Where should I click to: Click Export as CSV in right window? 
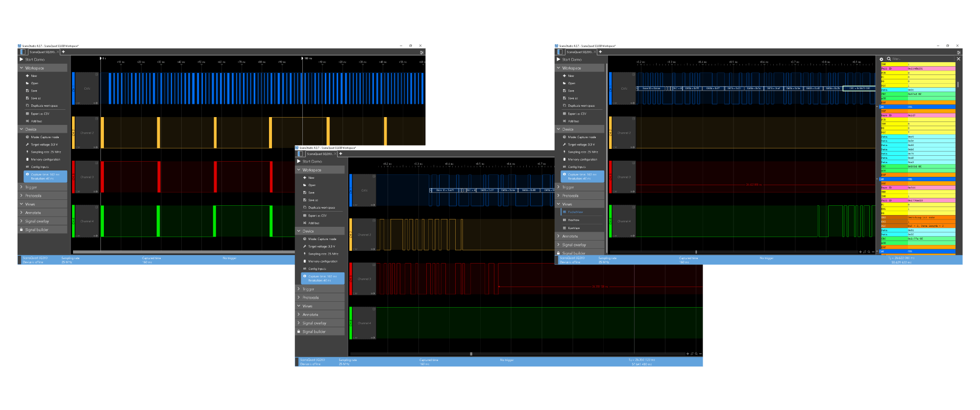(x=577, y=114)
